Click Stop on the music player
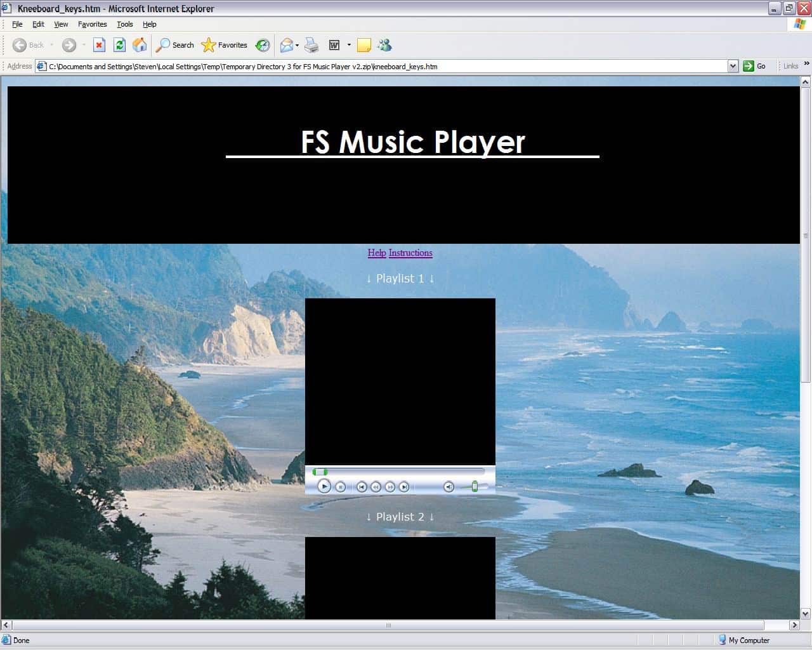812x650 pixels. [340, 487]
